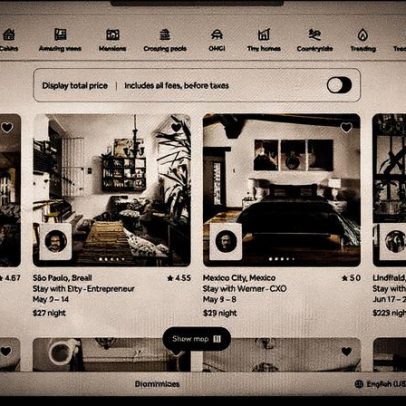
Task: Click the Lindfield listing title
Action: (x=389, y=278)
